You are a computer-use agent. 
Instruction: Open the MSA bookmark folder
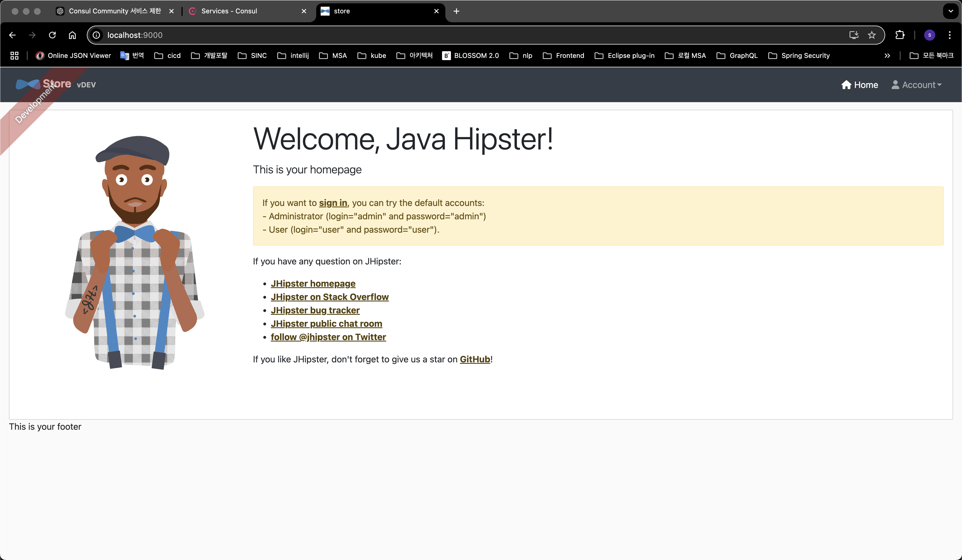point(333,56)
